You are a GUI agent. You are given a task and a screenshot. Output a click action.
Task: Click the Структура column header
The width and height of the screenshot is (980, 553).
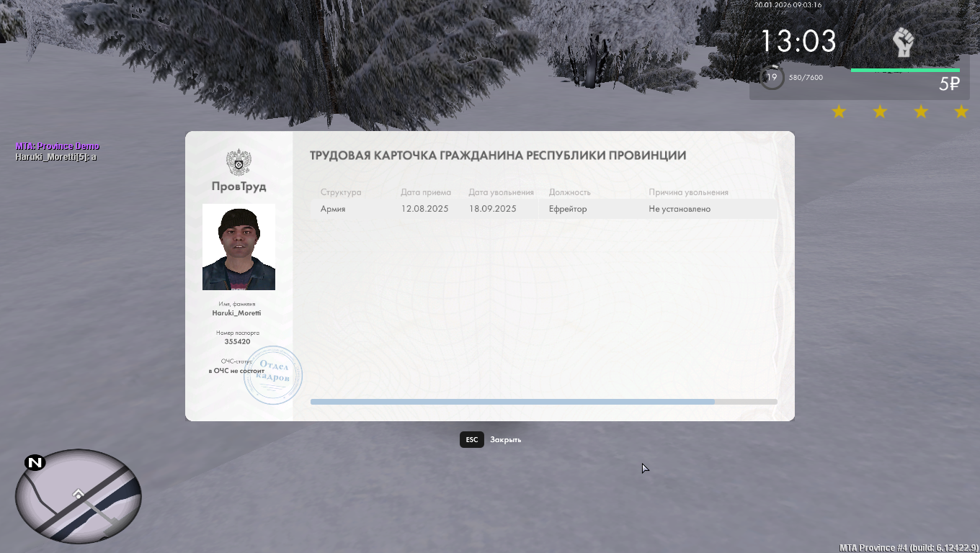click(341, 192)
